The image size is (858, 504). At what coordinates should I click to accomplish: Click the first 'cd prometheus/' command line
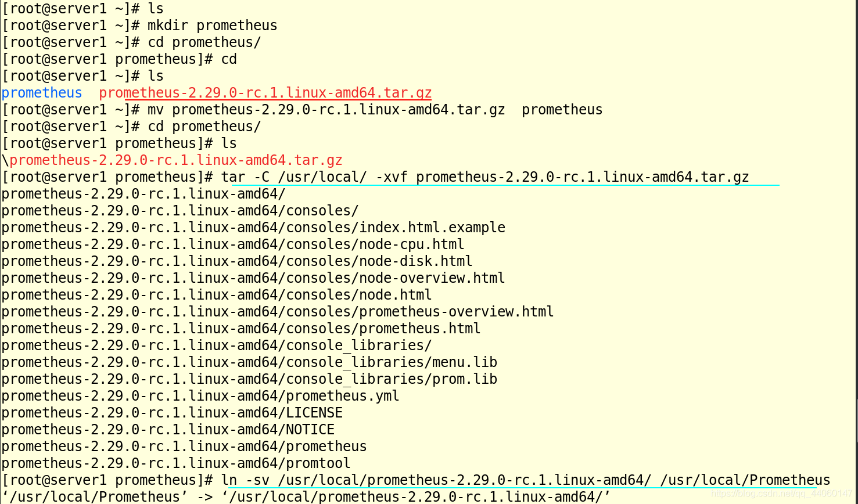131,42
